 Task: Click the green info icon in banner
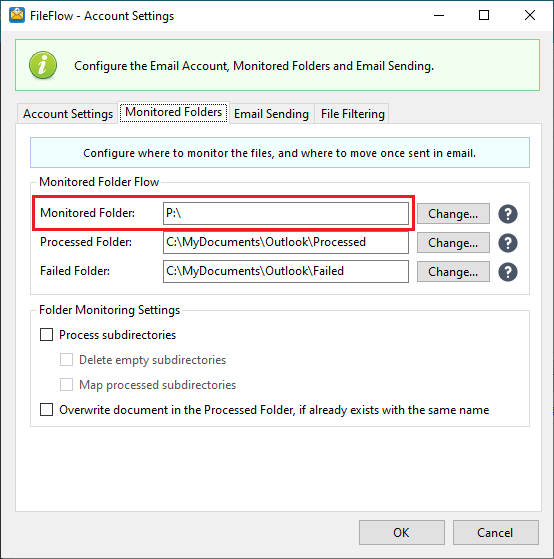43,65
